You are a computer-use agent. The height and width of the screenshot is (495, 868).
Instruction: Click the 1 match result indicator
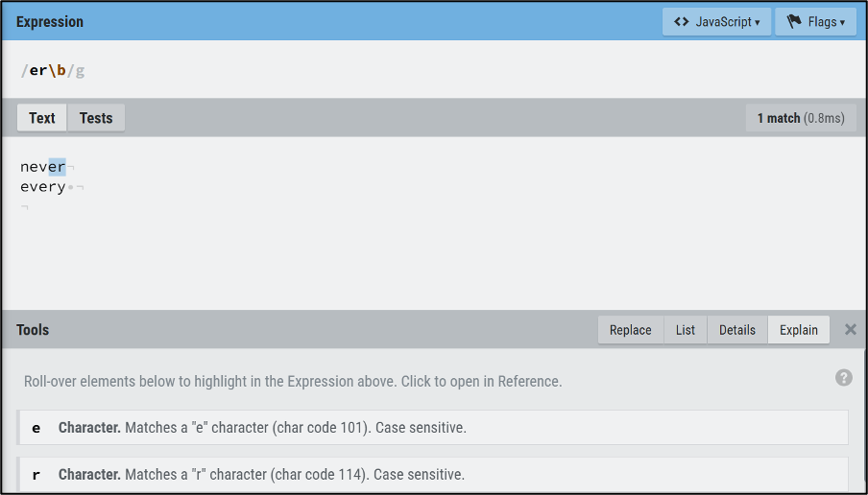click(801, 118)
